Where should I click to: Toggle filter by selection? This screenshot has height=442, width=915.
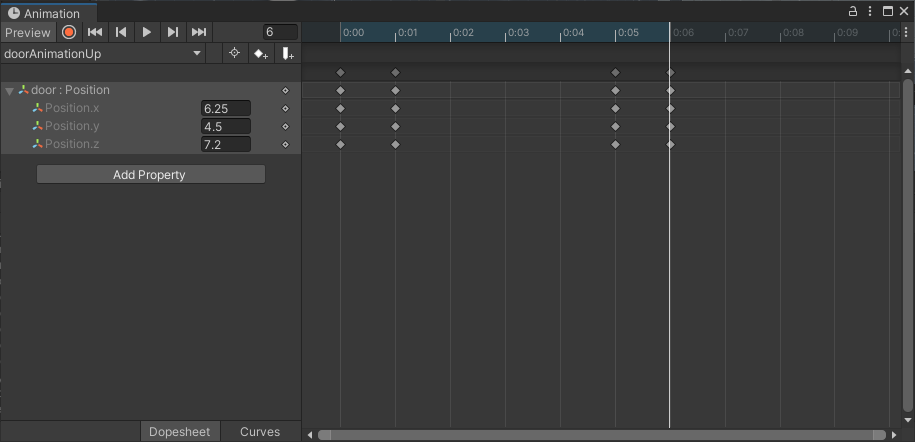pos(234,53)
